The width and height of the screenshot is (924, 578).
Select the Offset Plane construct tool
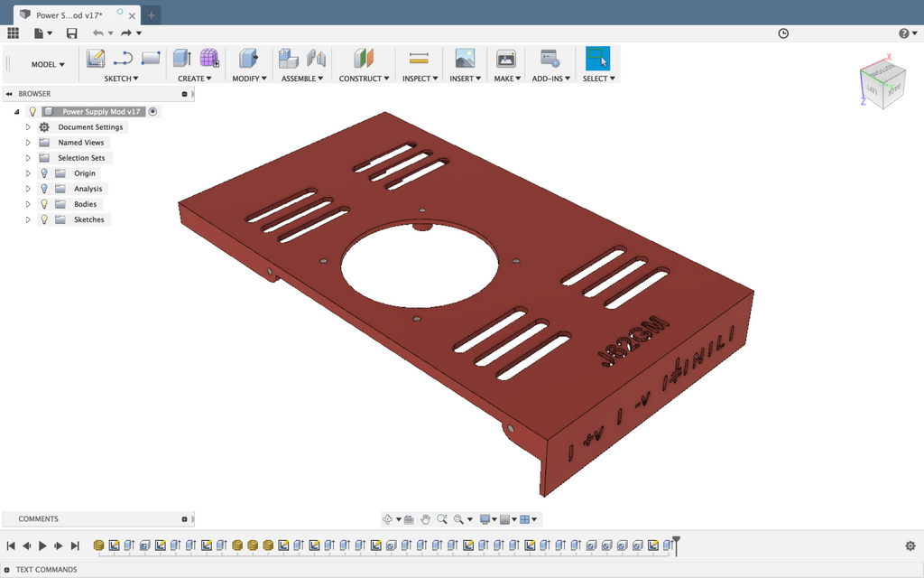pos(364,59)
